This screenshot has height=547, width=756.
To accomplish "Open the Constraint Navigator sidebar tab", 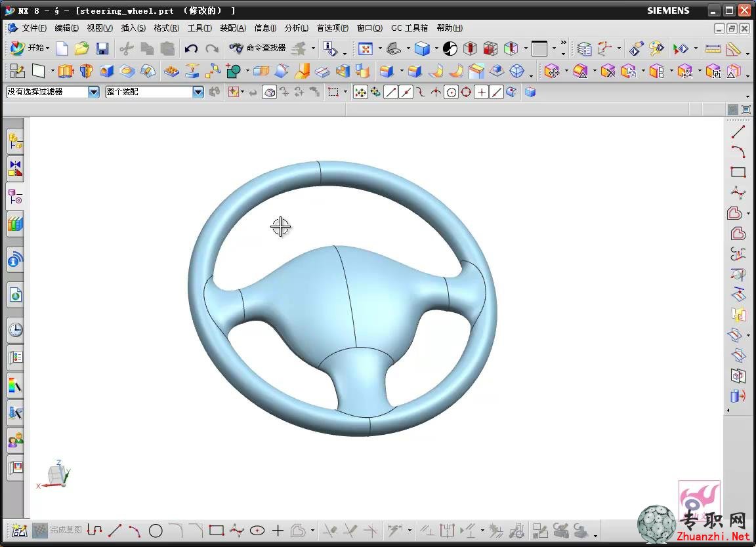I will pyautogui.click(x=16, y=169).
